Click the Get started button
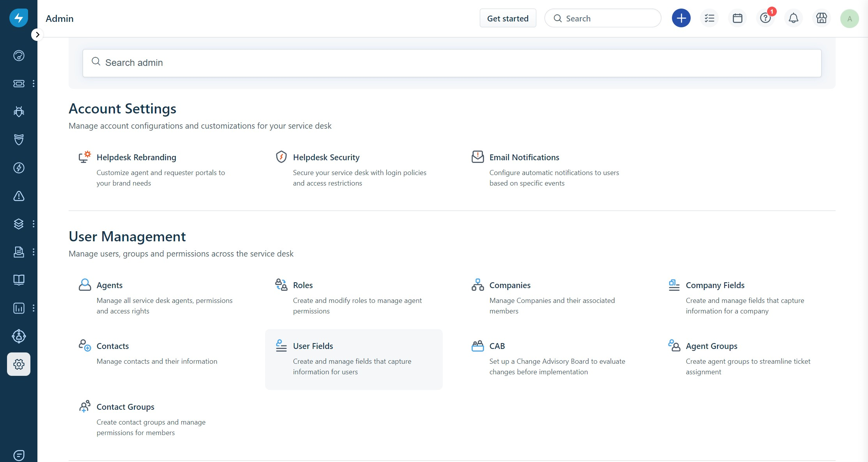Screen dimensions: 868x462 [507, 18]
